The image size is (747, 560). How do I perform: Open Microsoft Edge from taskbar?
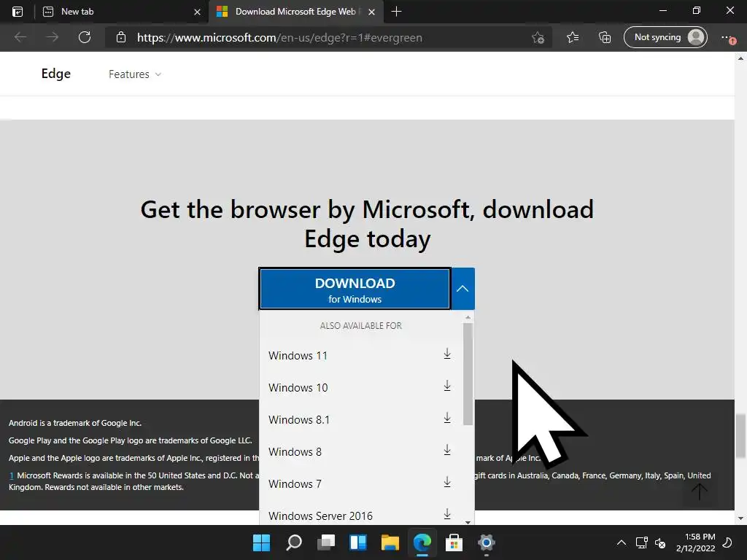(x=422, y=542)
